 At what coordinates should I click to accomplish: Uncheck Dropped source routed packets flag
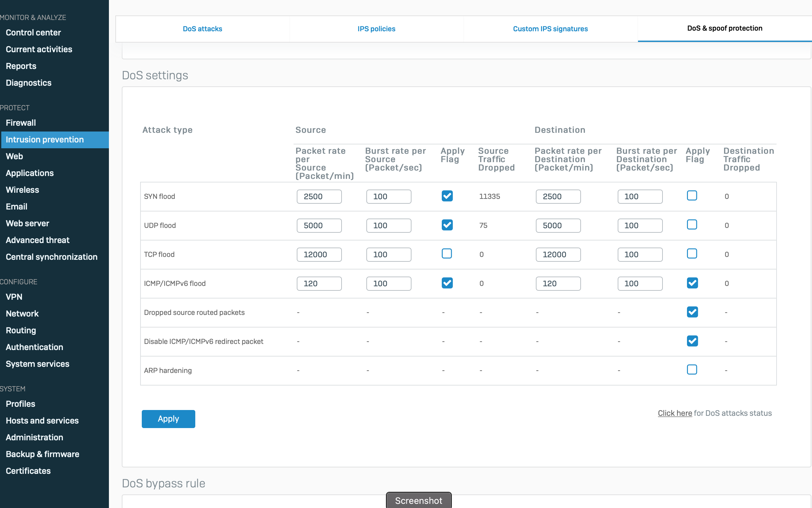692,312
